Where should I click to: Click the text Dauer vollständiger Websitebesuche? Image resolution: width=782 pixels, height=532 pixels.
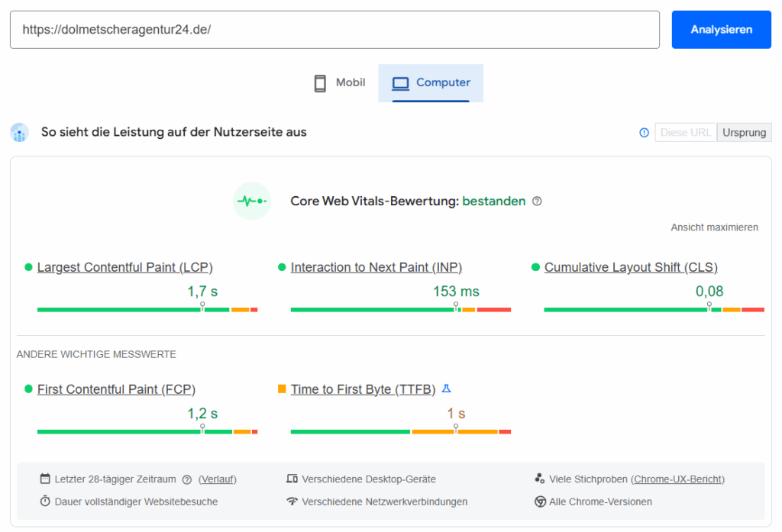tap(136, 501)
